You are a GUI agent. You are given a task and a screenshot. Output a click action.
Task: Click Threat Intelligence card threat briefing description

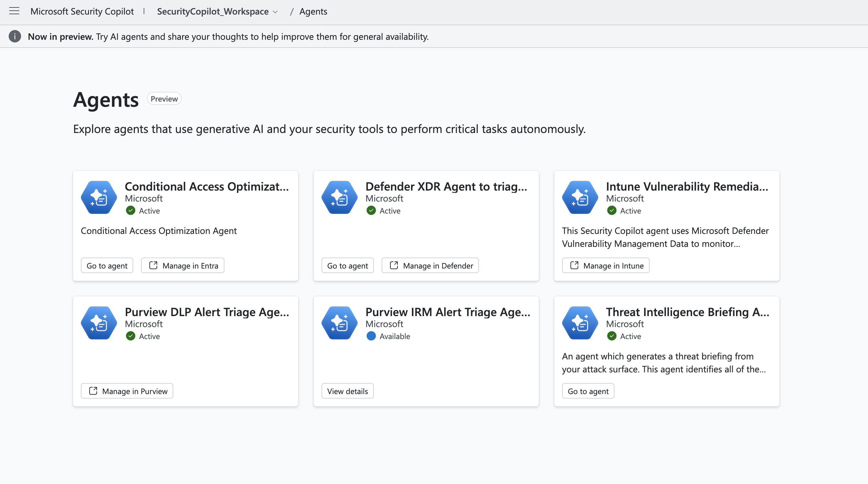point(664,363)
